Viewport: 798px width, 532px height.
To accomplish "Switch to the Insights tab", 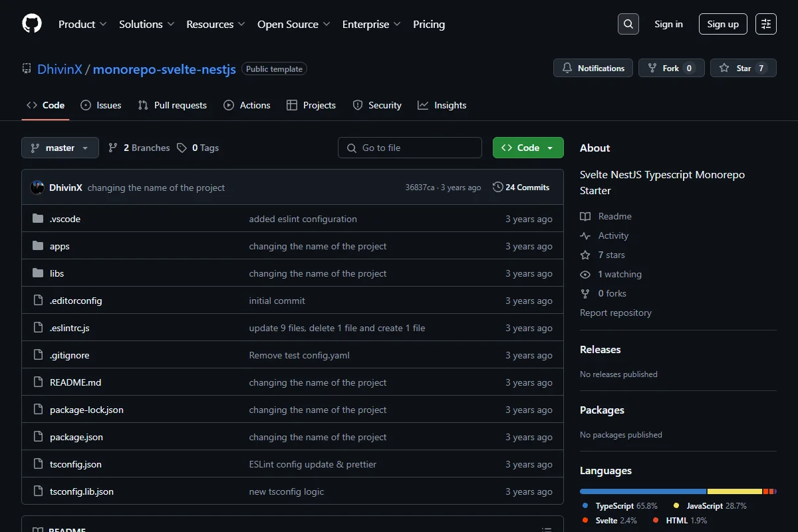I will pos(442,105).
